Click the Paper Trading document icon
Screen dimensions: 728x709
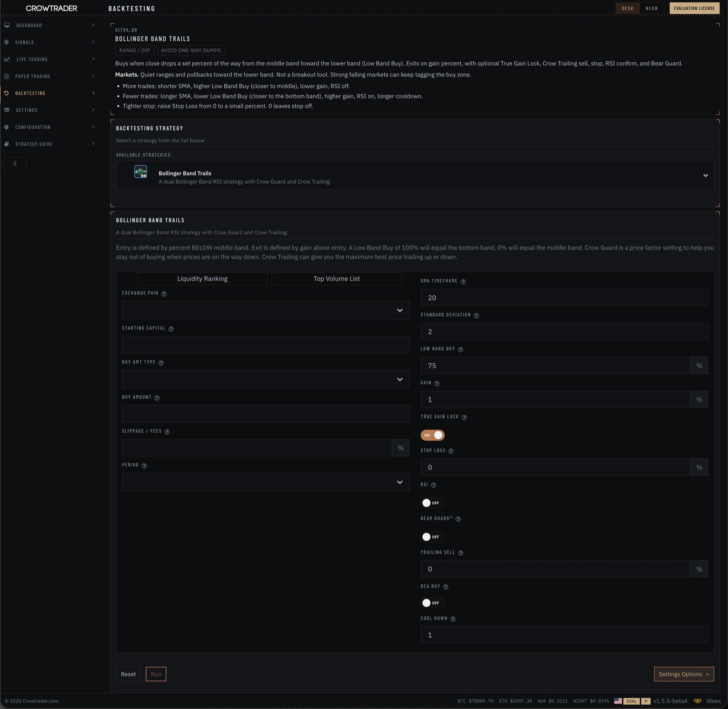point(6,76)
